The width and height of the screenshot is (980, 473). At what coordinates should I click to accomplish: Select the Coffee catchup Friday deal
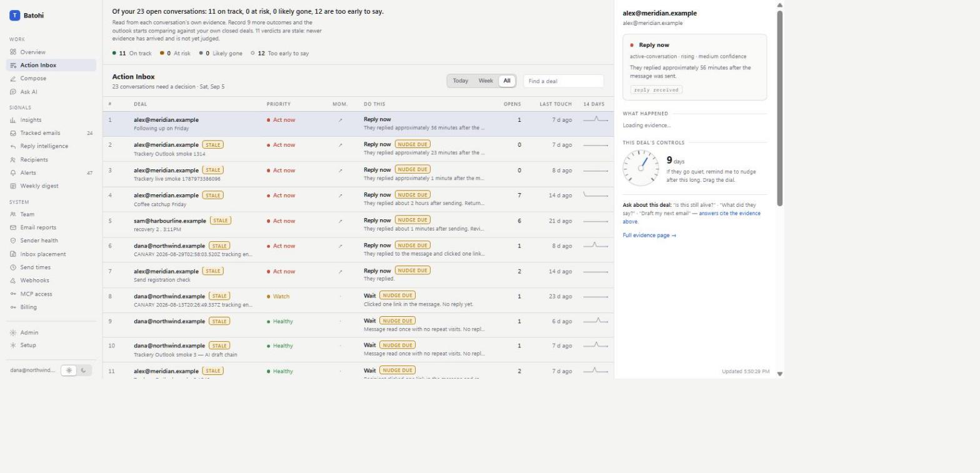point(358,200)
